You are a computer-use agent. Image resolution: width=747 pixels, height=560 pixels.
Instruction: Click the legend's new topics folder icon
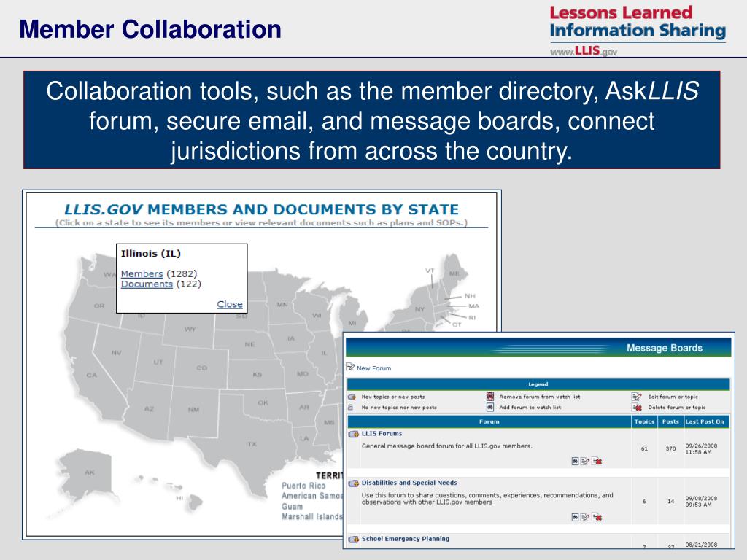(352, 397)
